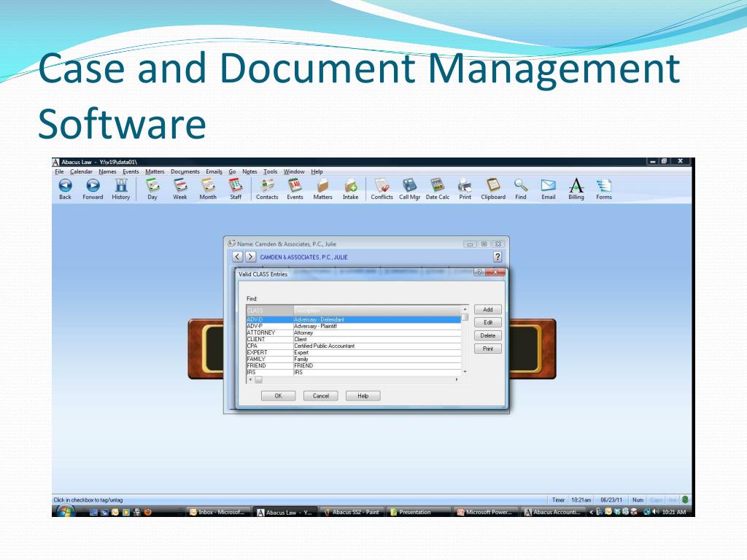Go Back using the Back toolbar icon

[65, 189]
